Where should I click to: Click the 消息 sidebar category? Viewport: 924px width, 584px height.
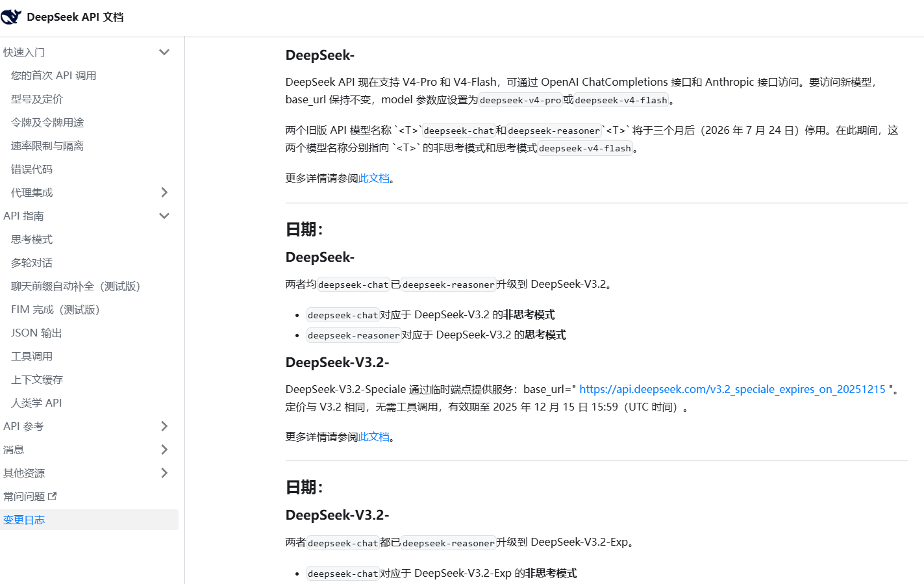pos(14,450)
